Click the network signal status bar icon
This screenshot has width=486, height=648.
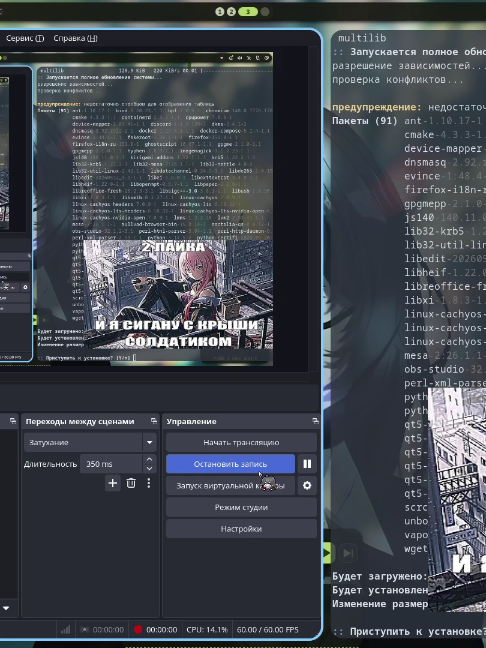tap(66, 629)
